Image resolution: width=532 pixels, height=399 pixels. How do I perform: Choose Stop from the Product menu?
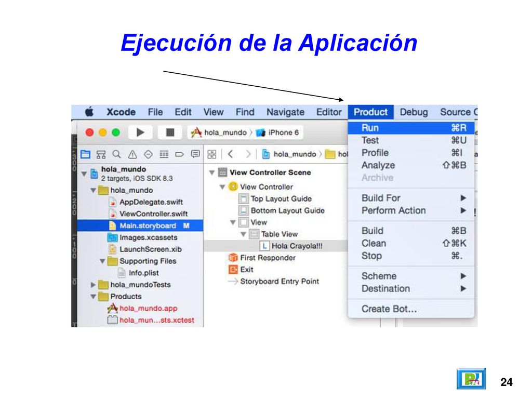coord(411,256)
